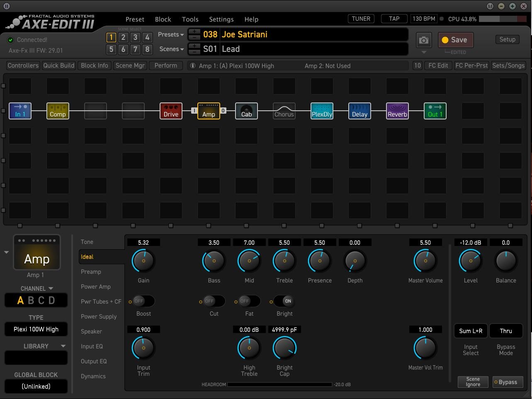Screen dimensions: 532x399
Task: Open the LIBRARY dropdown arrow
Action: (63, 346)
